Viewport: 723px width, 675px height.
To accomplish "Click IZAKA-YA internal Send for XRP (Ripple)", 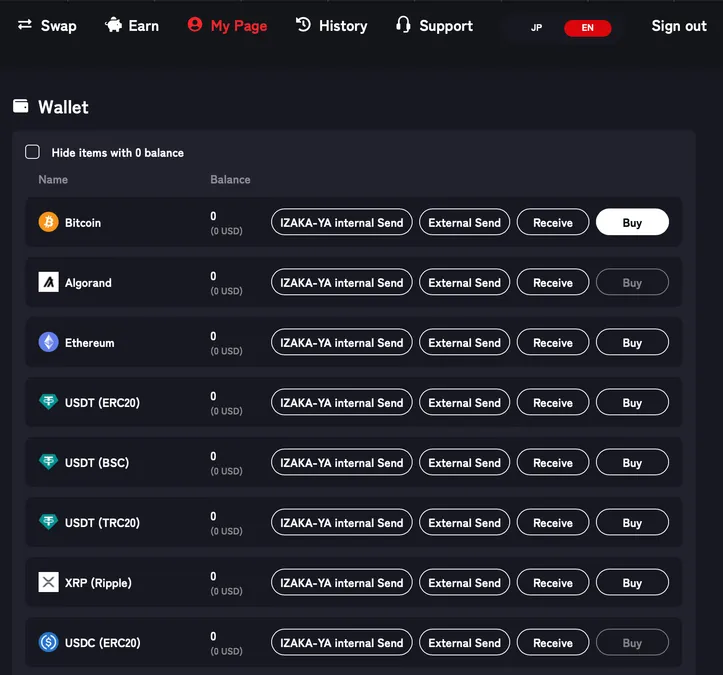I will click(x=342, y=583).
